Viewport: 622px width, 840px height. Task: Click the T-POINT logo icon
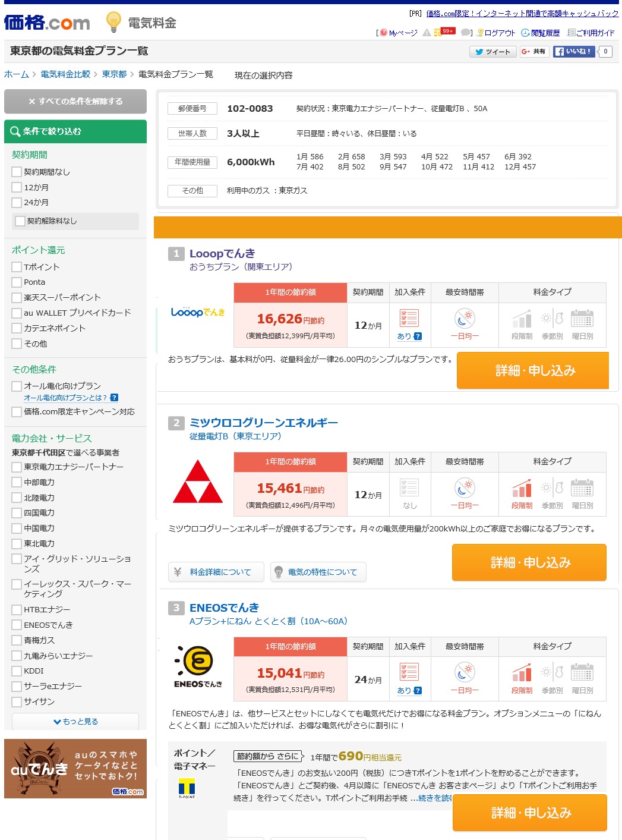[187, 789]
